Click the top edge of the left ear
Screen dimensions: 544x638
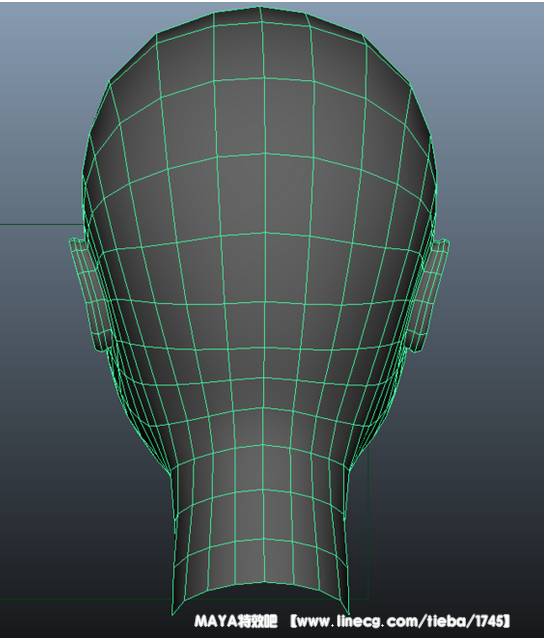(78, 241)
